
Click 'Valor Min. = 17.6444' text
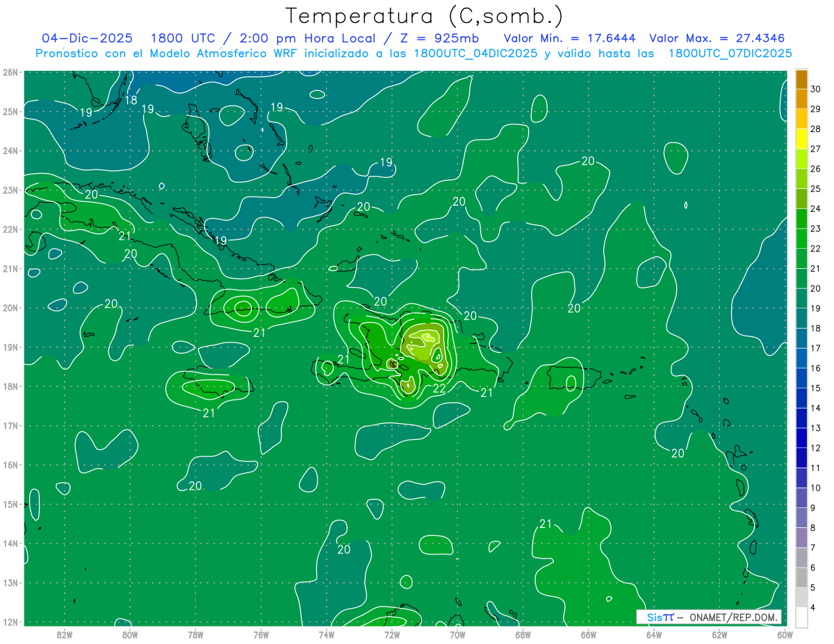(571, 38)
